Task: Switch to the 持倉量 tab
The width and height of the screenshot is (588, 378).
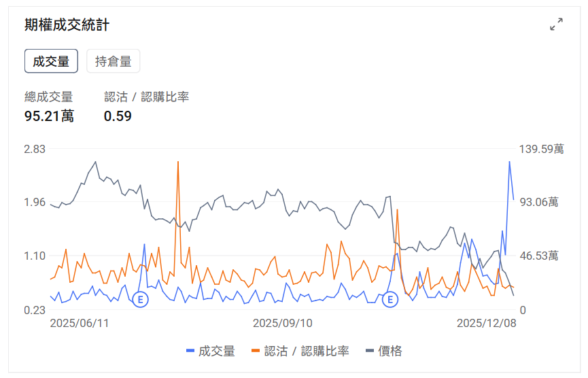Action: coord(113,61)
